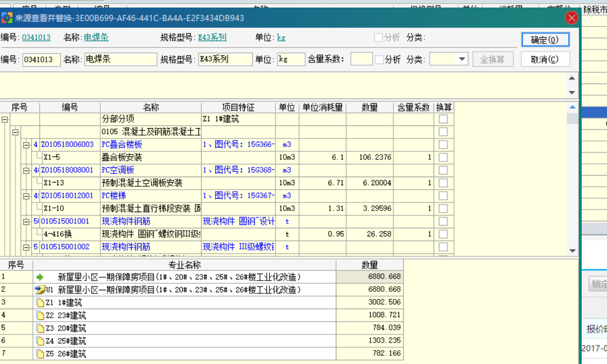The height and width of the screenshot is (364, 607).
Task: Click the kg unit link
Action: 281,38
